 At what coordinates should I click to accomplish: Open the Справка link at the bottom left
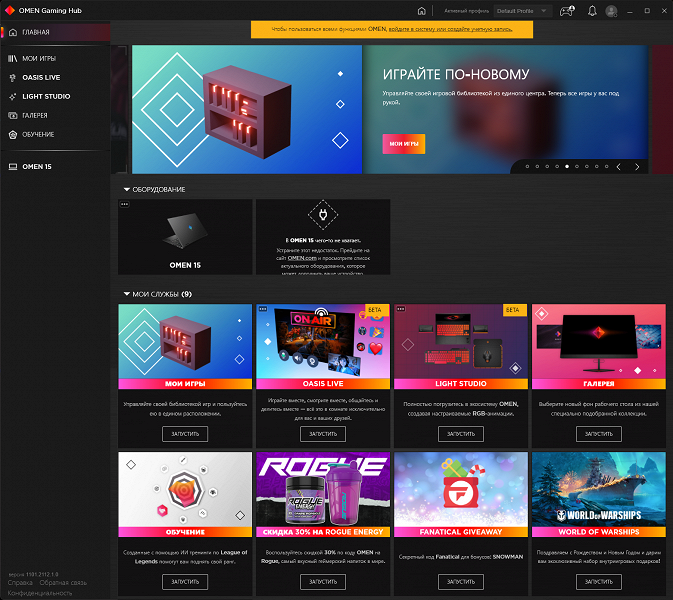20,583
